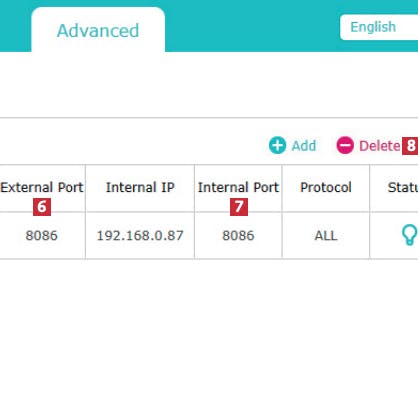Click the red number 6 marker
Image resolution: width=418 pixels, height=397 pixels.
click(x=42, y=207)
